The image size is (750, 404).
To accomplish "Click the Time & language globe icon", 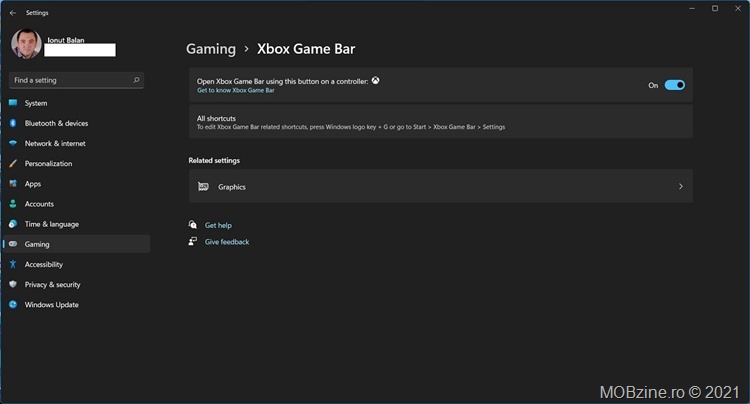I will point(13,224).
